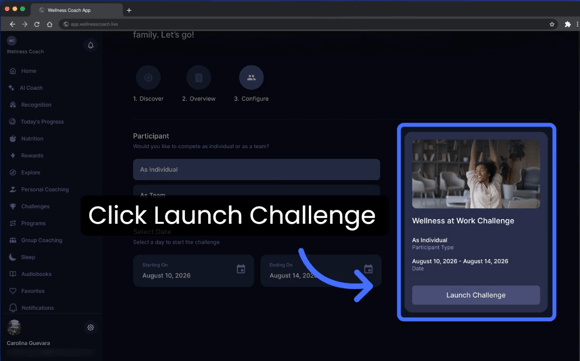The image size is (580, 361).
Task: Click the Rewards lightning icon
Action: tap(13, 155)
